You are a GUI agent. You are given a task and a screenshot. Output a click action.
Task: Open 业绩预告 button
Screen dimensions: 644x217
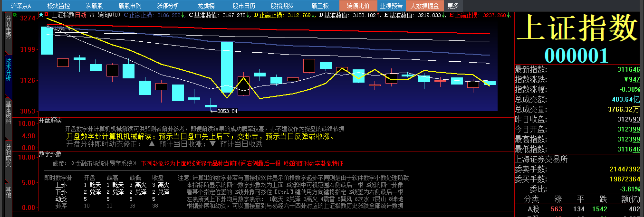tap(391, 6)
